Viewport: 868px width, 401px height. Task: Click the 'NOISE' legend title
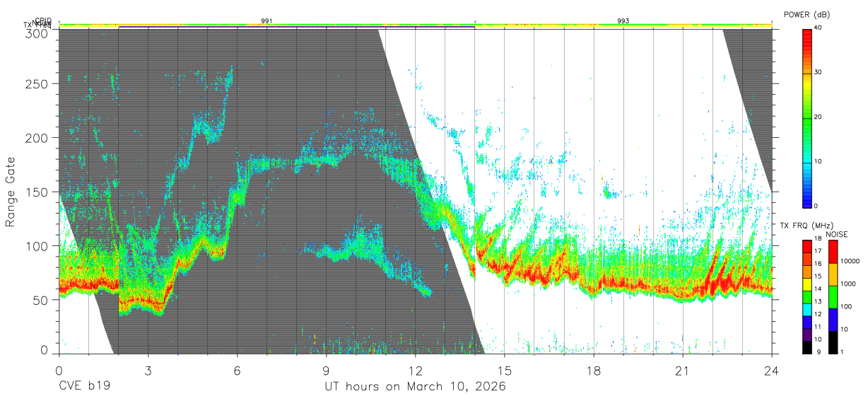[x=837, y=234]
